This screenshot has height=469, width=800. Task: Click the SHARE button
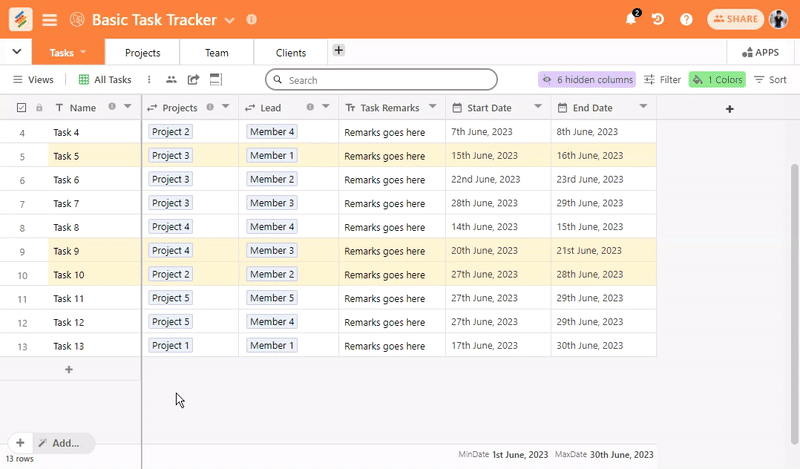tap(735, 19)
